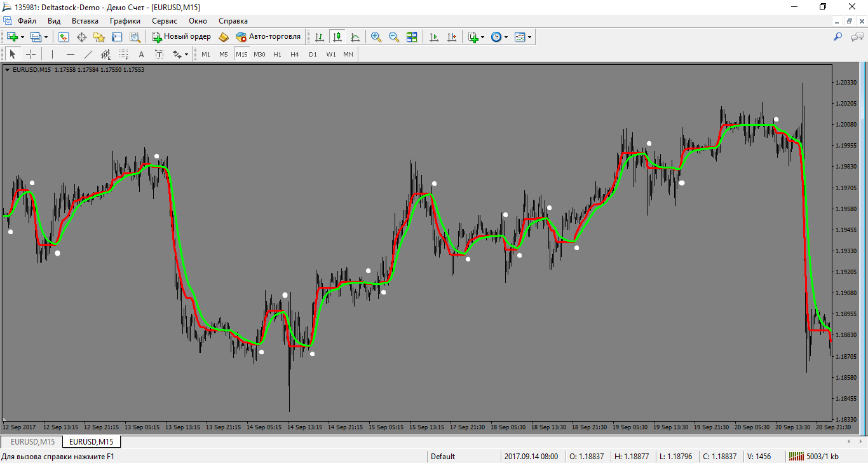Select the Cursor arrow tool
This screenshot has height=463, width=868.
[x=13, y=54]
